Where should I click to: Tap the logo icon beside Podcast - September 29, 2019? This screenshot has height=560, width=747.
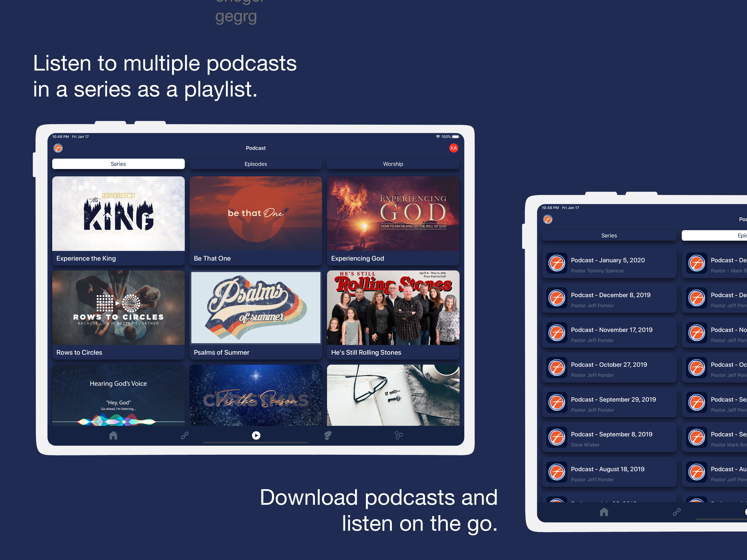(x=556, y=402)
